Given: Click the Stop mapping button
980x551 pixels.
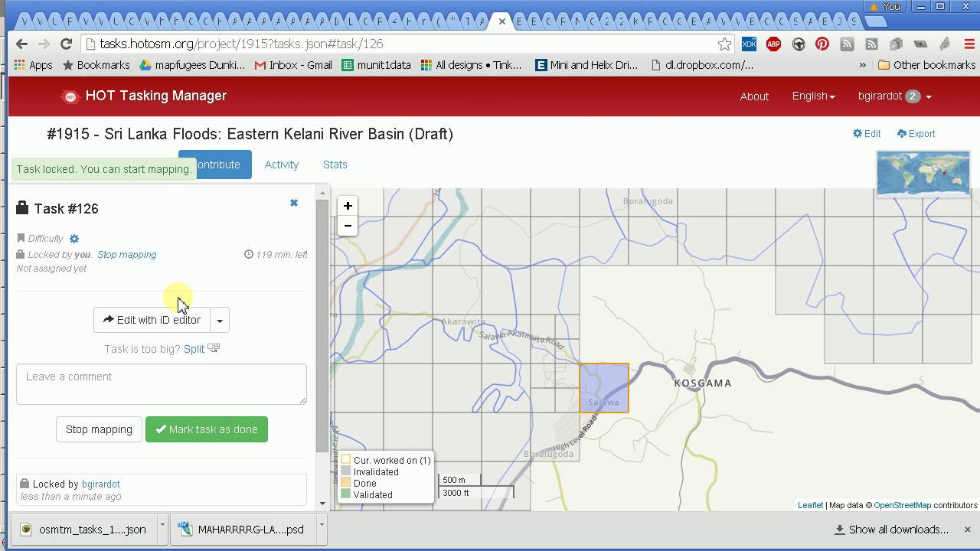Looking at the screenshot, I should pyautogui.click(x=99, y=429).
